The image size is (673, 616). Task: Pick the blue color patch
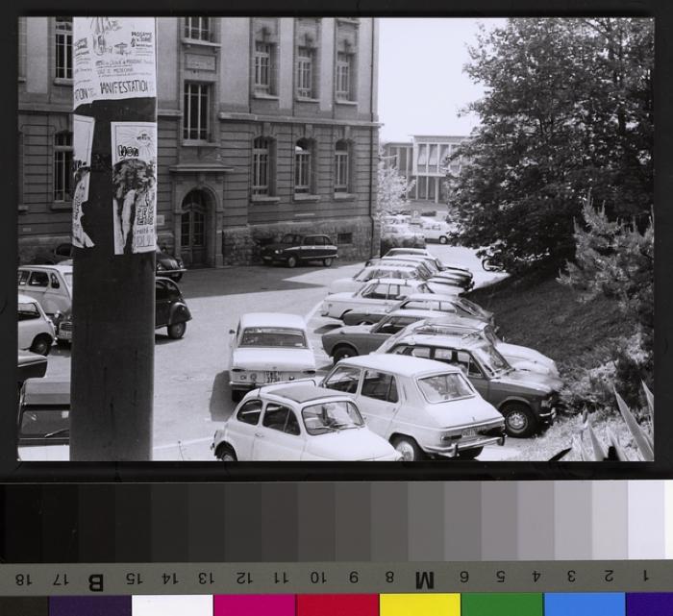(584, 604)
